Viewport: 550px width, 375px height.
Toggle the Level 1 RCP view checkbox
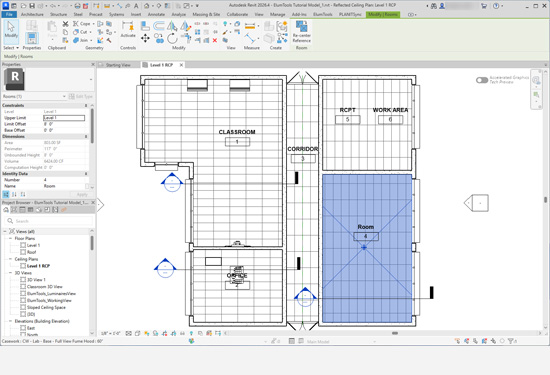tap(23, 266)
